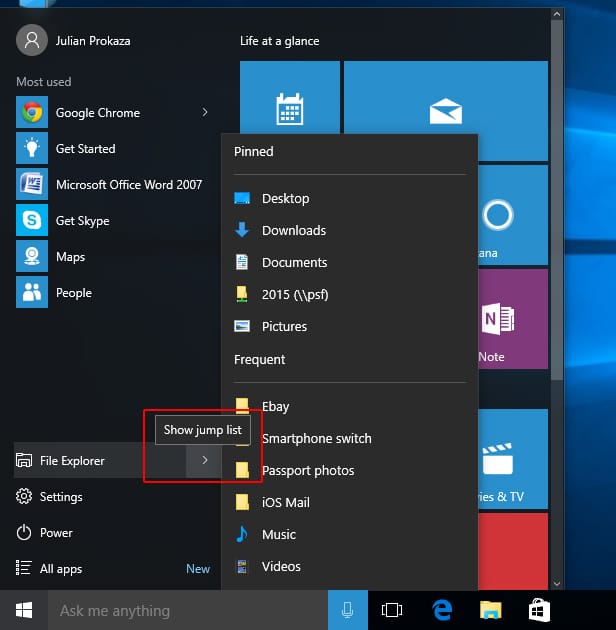Click the Windows Start button

coord(24,610)
